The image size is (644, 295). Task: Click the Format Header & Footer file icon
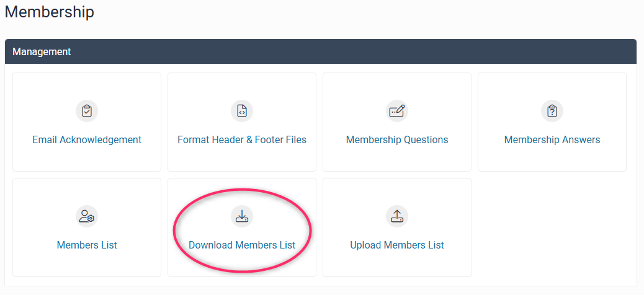tap(242, 111)
